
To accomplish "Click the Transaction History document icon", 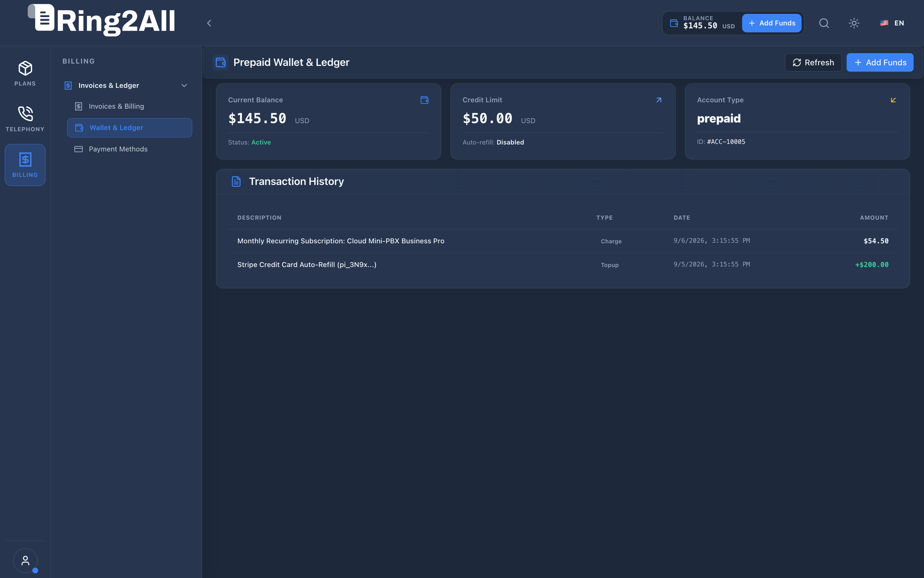I will [236, 181].
